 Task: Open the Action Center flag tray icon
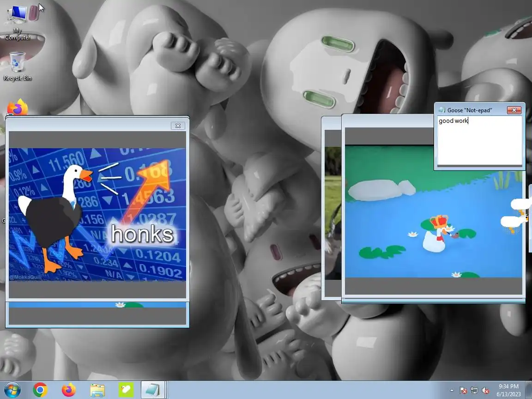(463, 391)
